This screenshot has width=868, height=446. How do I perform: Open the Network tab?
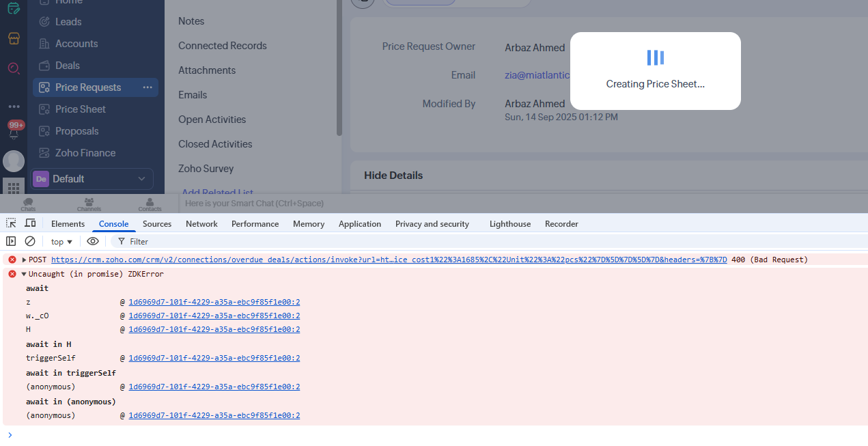(x=201, y=224)
